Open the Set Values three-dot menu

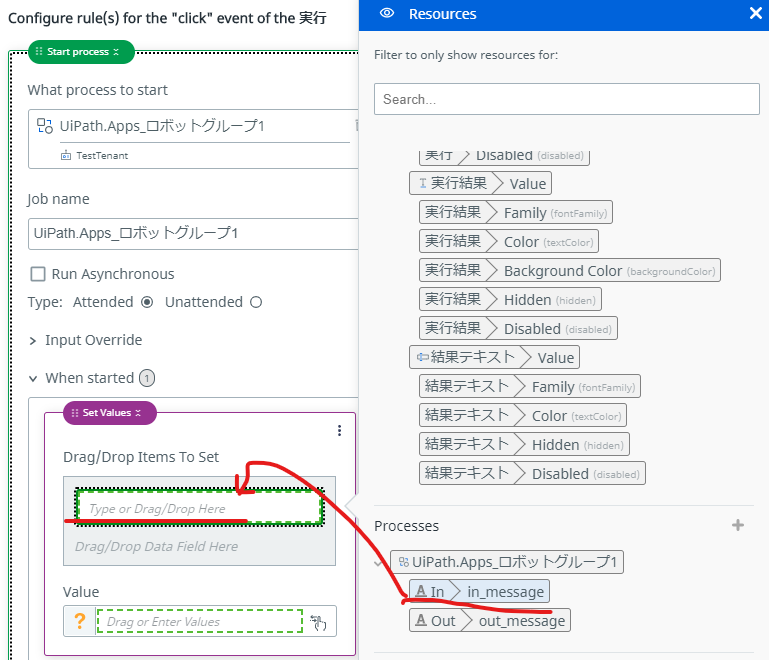click(339, 431)
